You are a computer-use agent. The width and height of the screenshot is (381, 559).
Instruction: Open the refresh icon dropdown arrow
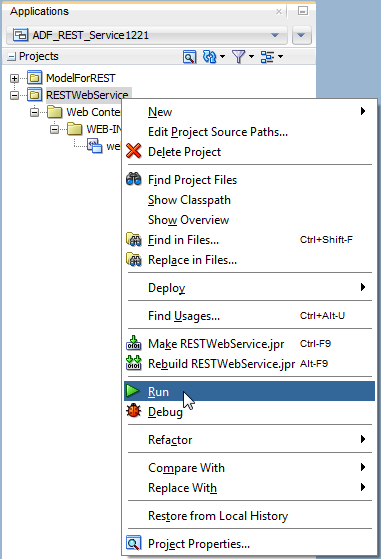click(223, 57)
